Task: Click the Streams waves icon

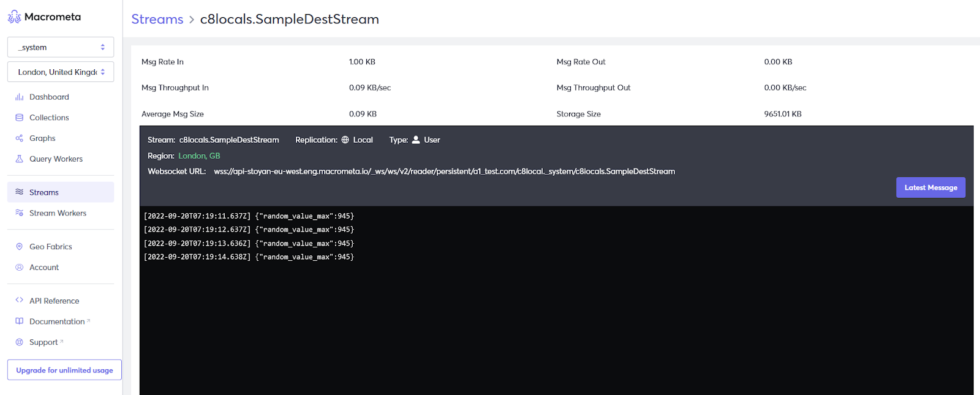Action: click(20, 192)
